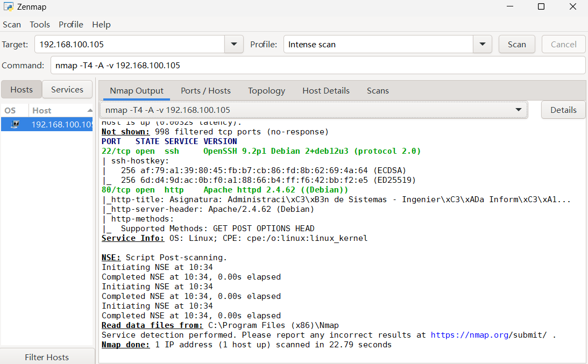Screen dimensions: 588x364
Task: Open the Nmap Output tab
Action: pos(137,91)
